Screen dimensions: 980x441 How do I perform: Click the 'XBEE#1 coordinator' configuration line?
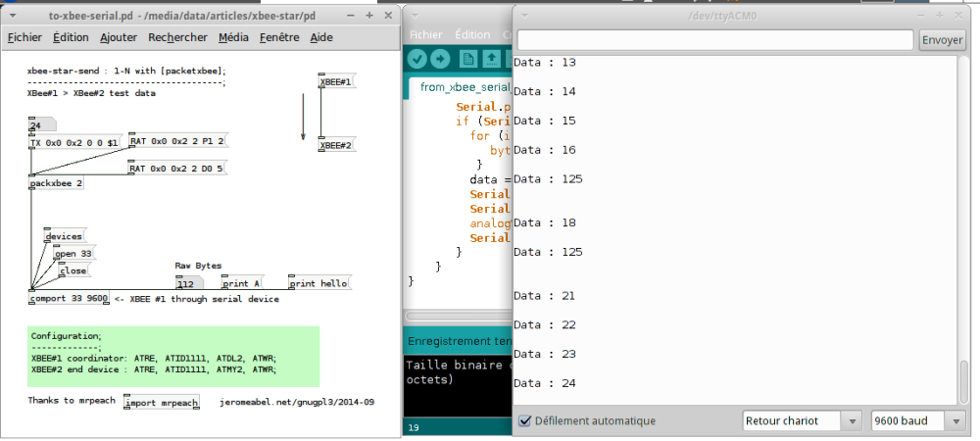(x=154, y=358)
